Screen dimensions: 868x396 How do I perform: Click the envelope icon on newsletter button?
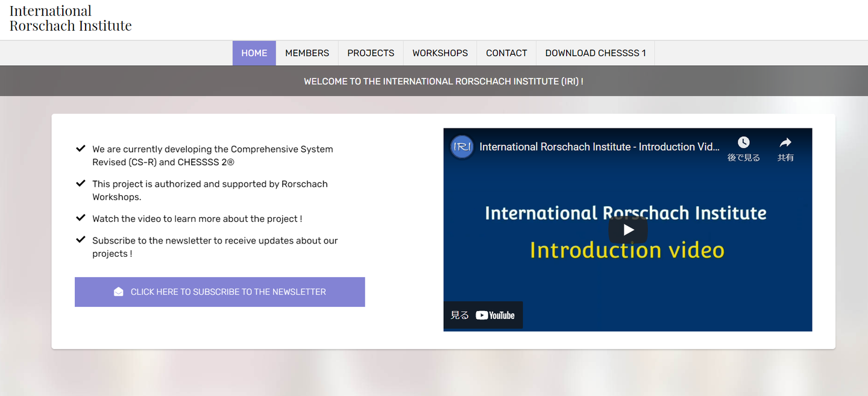pyautogui.click(x=119, y=292)
